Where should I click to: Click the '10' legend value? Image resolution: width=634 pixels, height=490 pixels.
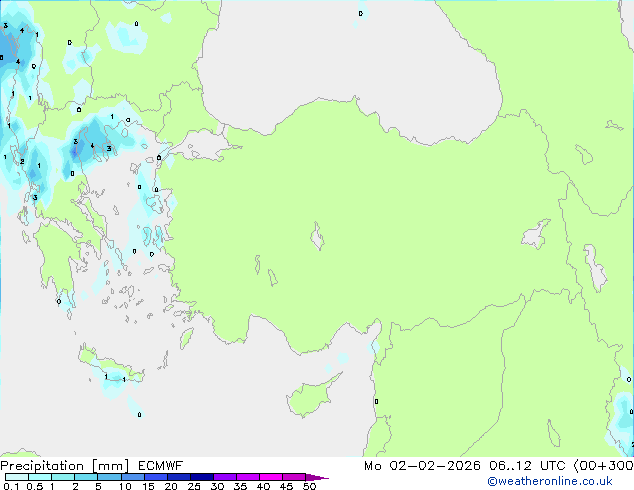(x=125, y=486)
